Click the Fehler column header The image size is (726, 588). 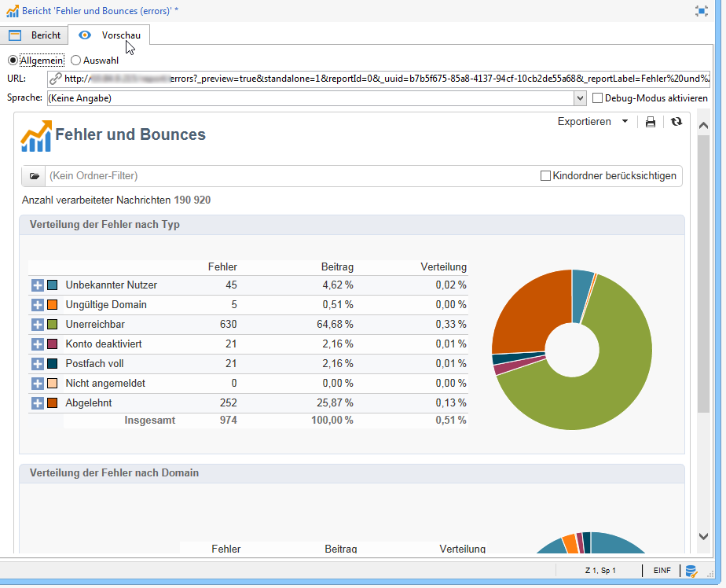pyautogui.click(x=222, y=267)
